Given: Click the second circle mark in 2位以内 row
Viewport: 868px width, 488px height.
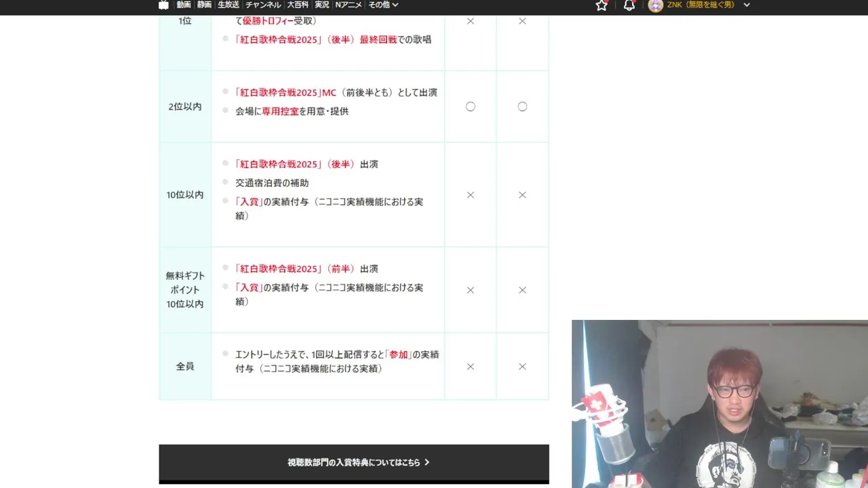Looking at the screenshot, I should 522,107.
